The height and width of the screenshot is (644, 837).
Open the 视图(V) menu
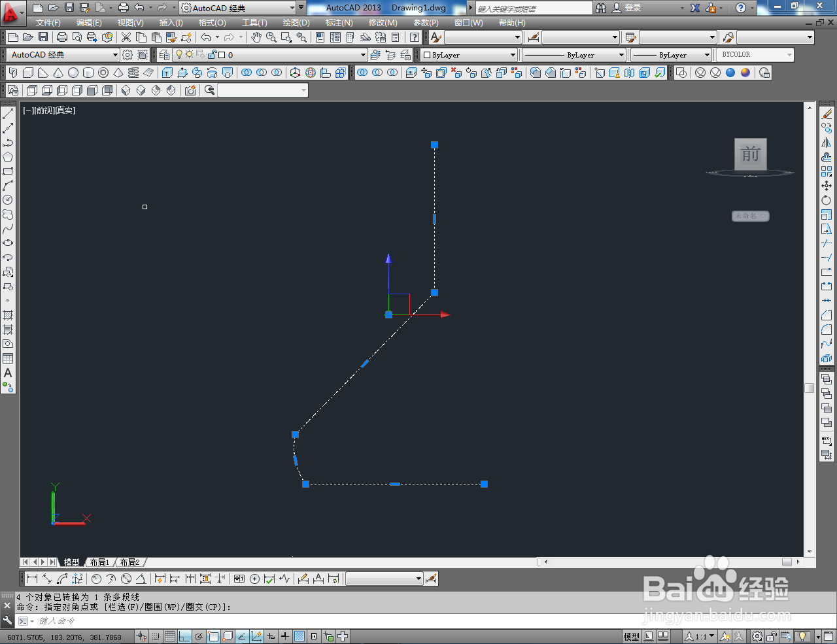[x=131, y=23]
